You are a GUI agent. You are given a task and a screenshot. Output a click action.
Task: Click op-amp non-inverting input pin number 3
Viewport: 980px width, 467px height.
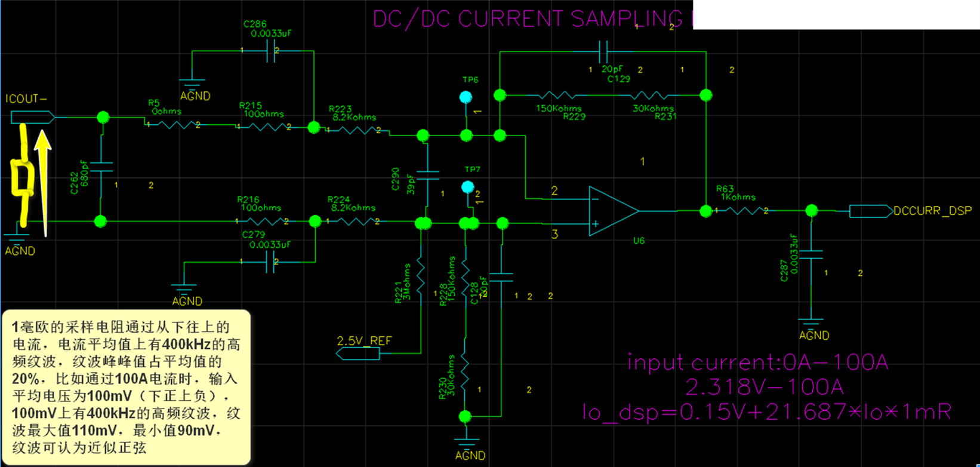pyautogui.click(x=554, y=234)
